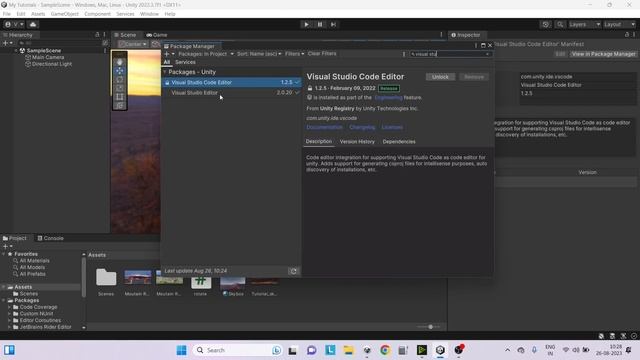640x360 pixels.
Task: Collapse the SampleScene tree node
Action: [x=16, y=51]
